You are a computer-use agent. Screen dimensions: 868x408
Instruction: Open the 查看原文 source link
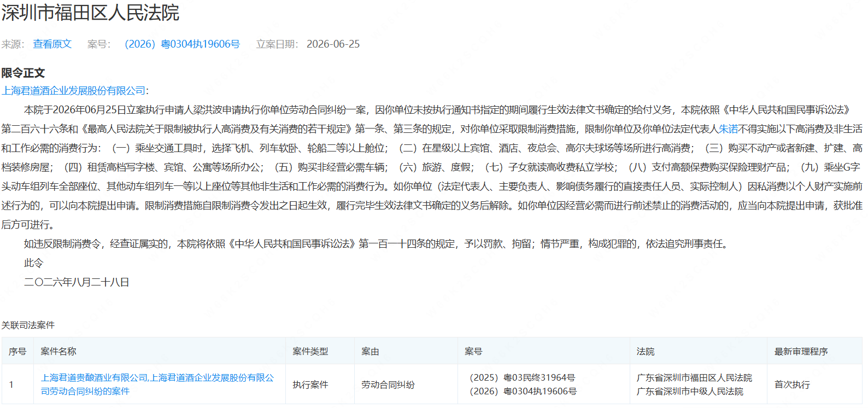[x=52, y=44]
